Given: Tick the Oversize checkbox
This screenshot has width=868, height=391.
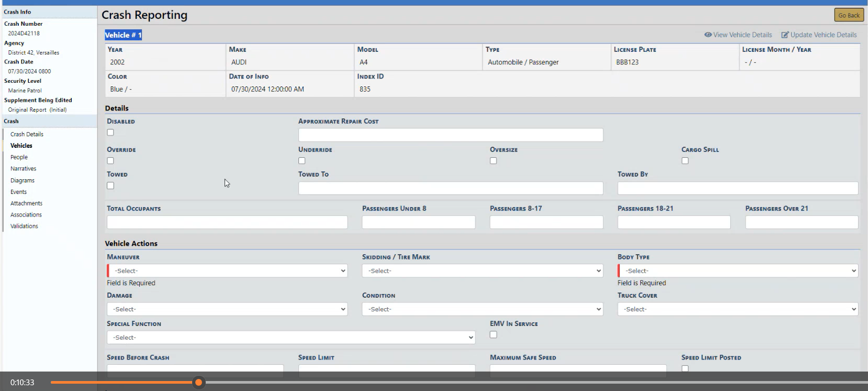Looking at the screenshot, I should coord(493,161).
